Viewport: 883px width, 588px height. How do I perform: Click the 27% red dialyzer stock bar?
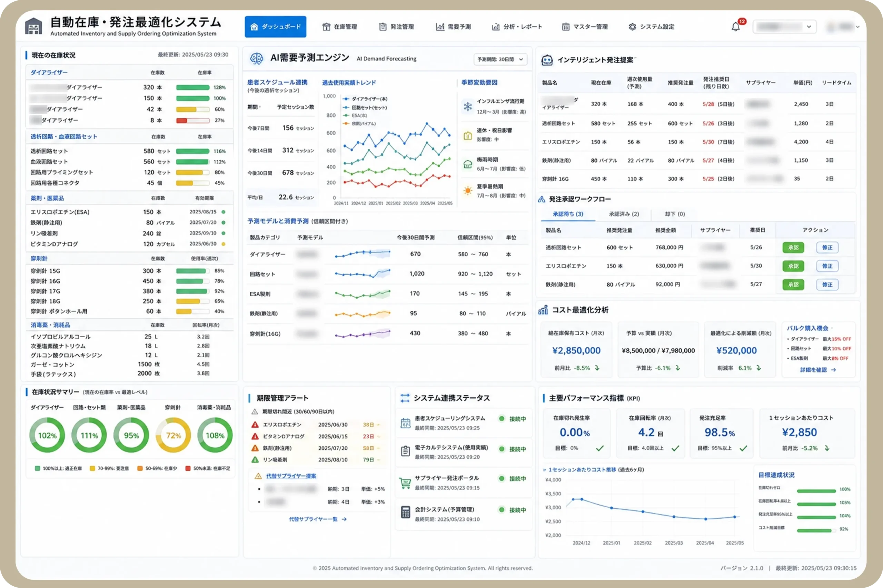193,120
